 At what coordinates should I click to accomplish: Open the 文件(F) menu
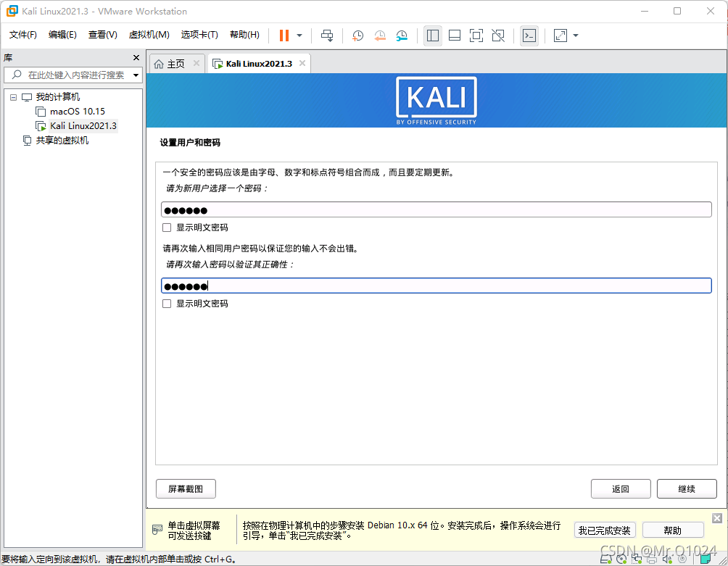23,35
